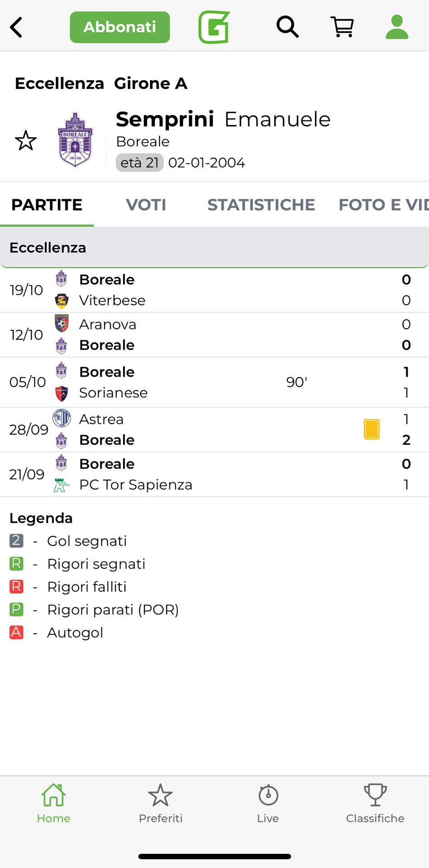Open the Boreale vs PC Tor Sapienza match
429x868 pixels.
[214, 474]
